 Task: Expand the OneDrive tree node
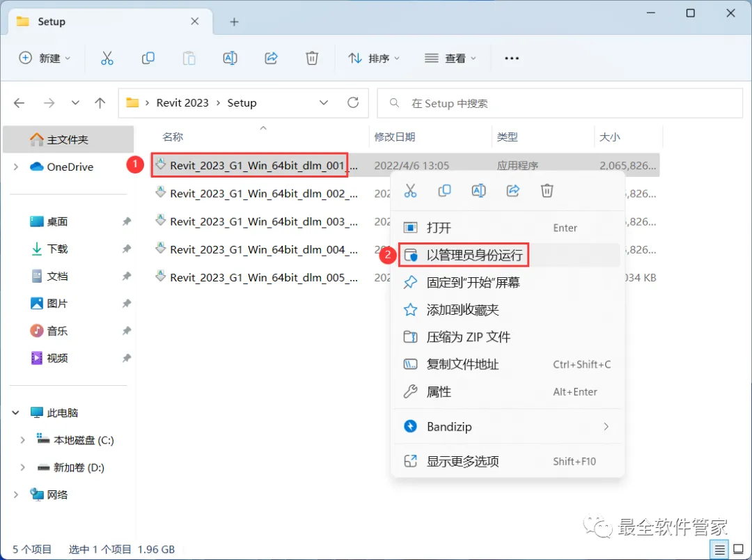(16, 166)
